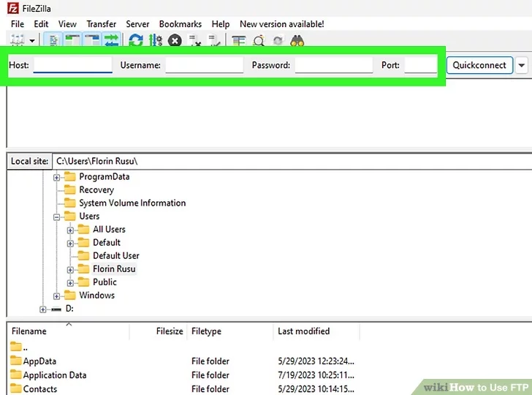
Task: Click disconnect from server icon
Action: pyautogui.click(x=194, y=40)
